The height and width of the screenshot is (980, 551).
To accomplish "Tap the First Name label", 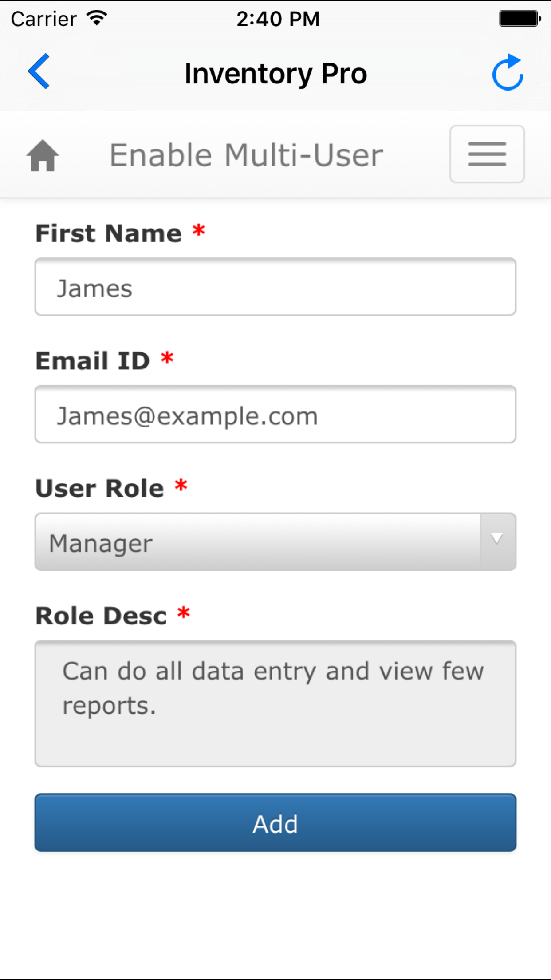I will [x=109, y=233].
